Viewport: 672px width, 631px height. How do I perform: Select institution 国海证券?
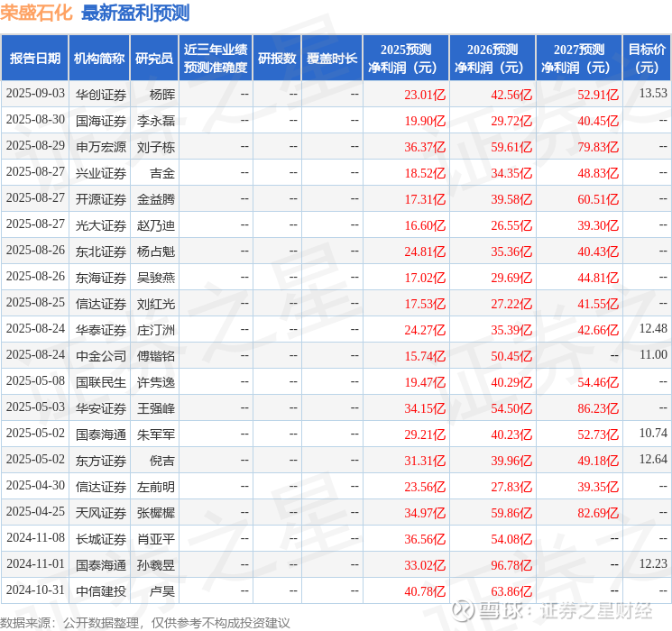[x=101, y=121]
